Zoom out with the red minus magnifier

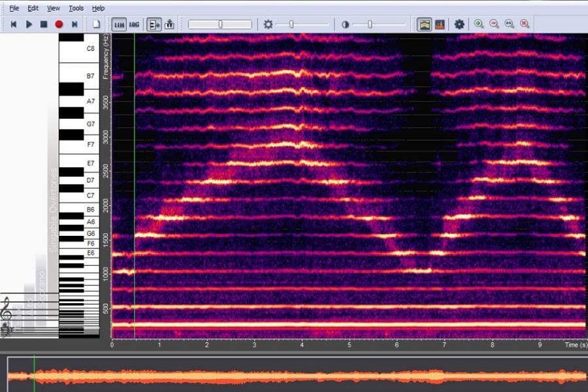[x=494, y=24]
